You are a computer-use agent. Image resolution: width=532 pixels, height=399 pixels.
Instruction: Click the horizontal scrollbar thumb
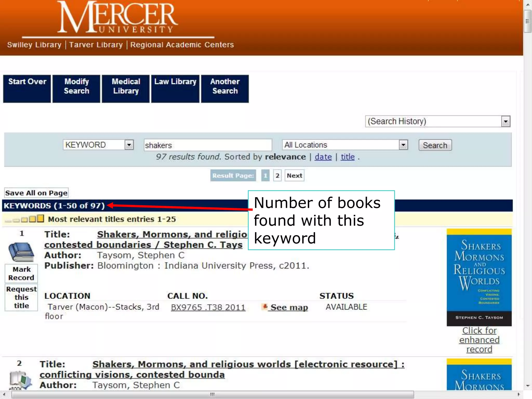(x=212, y=394)
